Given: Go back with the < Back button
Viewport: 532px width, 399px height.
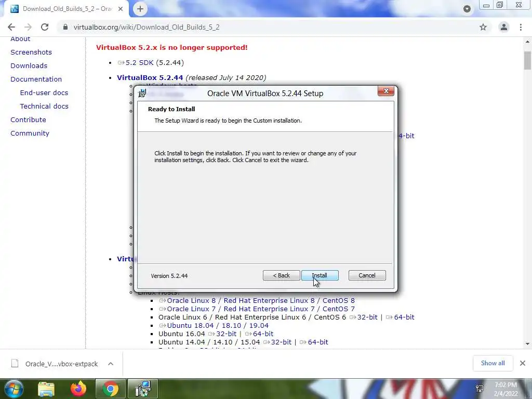Looking at the screenshot, I should 281,275.
